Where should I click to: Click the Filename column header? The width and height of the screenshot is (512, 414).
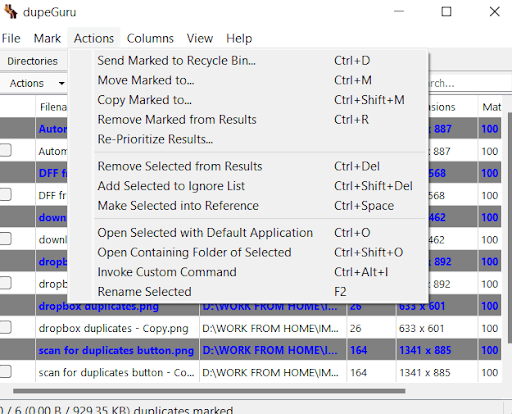pos(52,107)
